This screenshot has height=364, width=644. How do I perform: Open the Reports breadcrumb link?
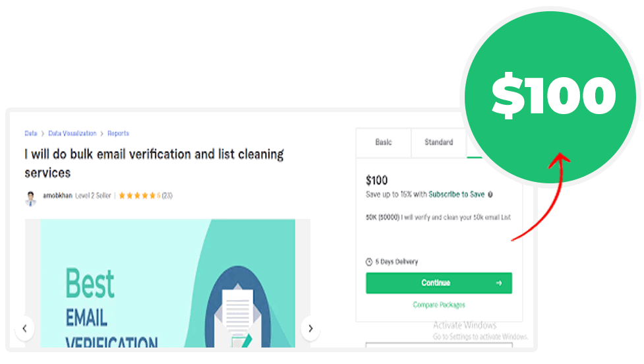118,133
